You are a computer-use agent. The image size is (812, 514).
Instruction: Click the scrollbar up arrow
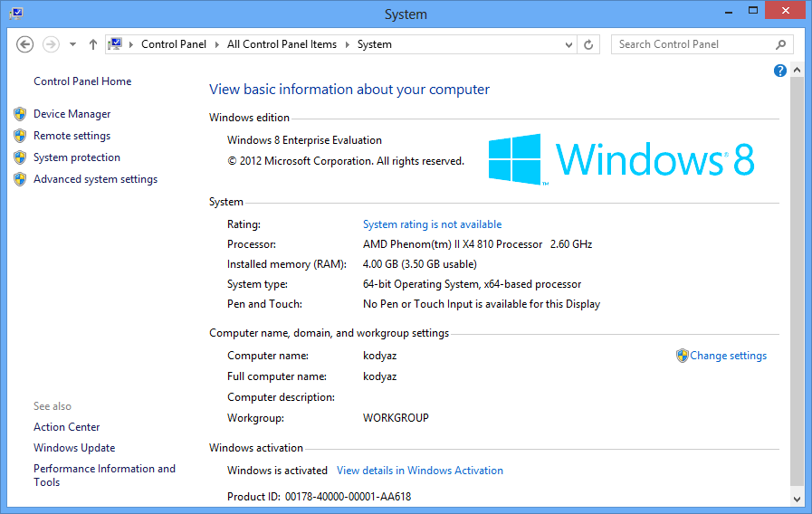pos(797,70)
